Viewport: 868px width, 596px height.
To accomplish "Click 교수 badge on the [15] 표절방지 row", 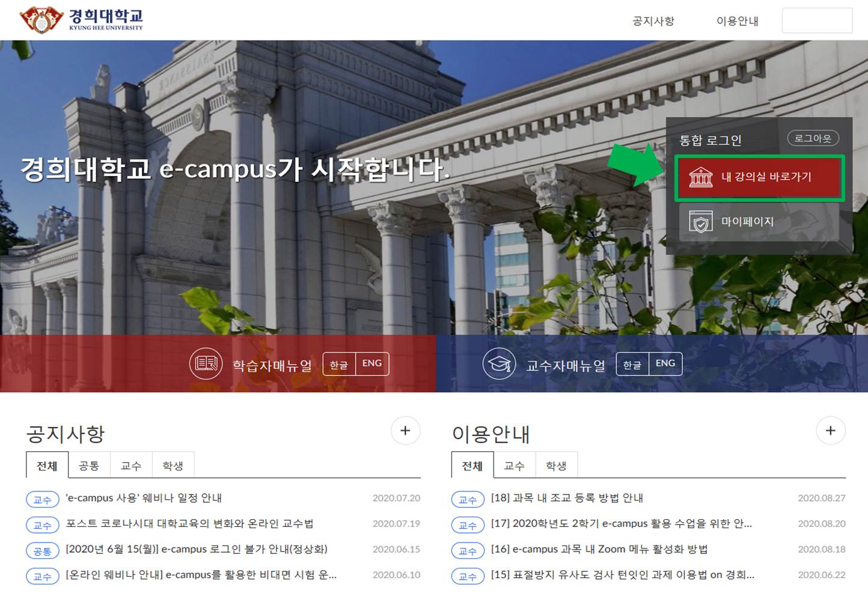I will click(x=468, y=576).
